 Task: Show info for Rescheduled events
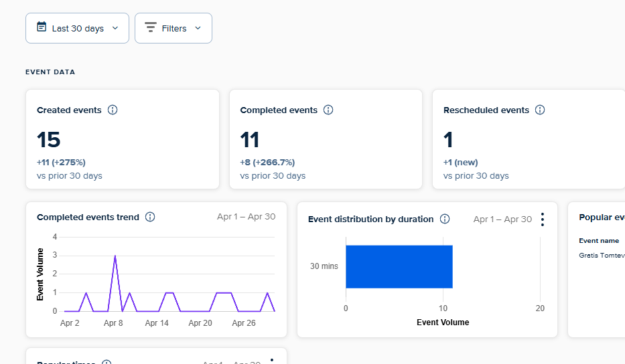pyautogui.click(x=540, y=110)
